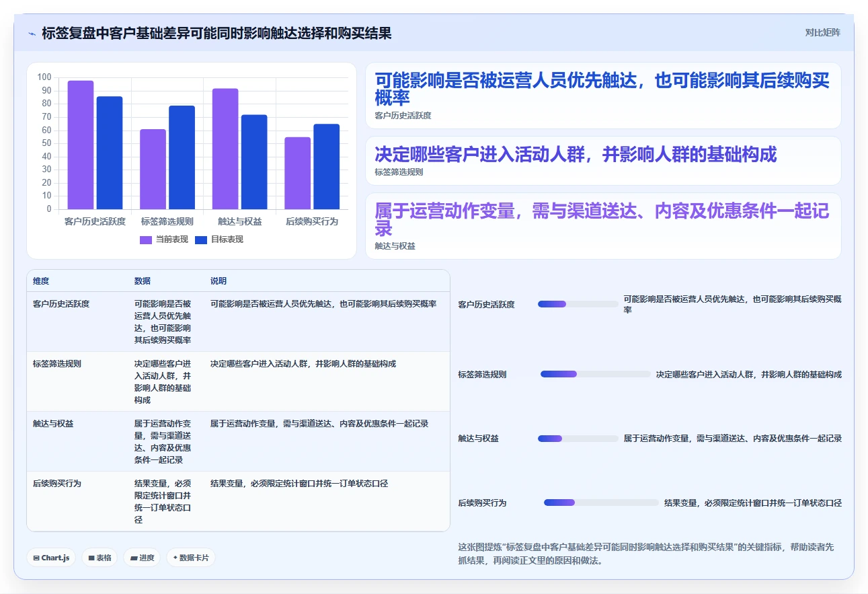
Task: Click the 客户历史活跃度 table row label
Action: point(61,304)
